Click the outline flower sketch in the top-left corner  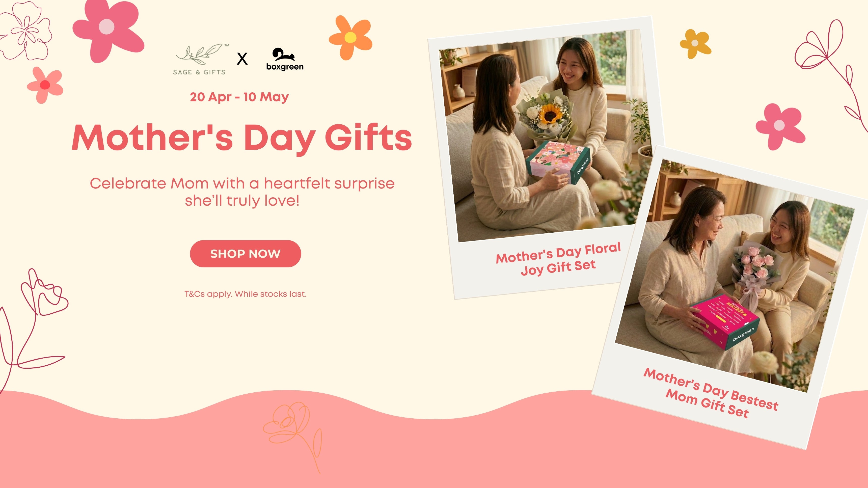pyautogui.click(x=25, y=31)
